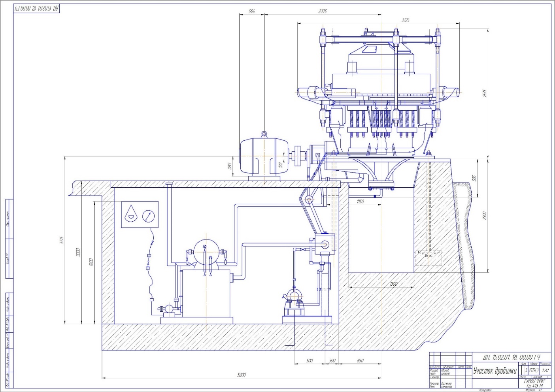555x392 pixels.
Task: Click the mirrored drawing code in top-left stamp
Action: click(37, 8)
